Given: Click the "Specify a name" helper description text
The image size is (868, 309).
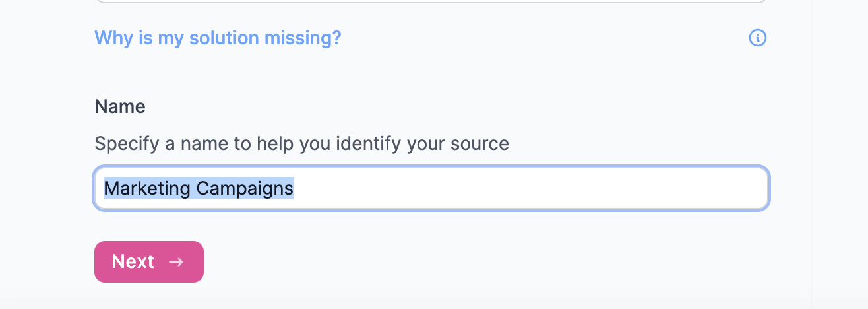Looking at the screenshot, I should coord(301,143).
